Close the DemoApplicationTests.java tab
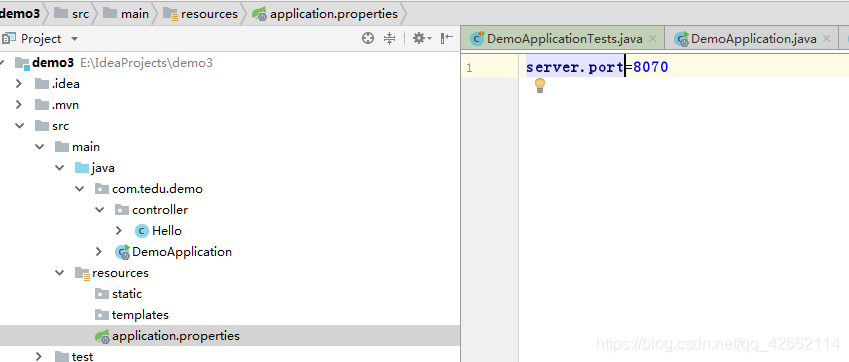The image size is (849, 362). tap(652, 39)
